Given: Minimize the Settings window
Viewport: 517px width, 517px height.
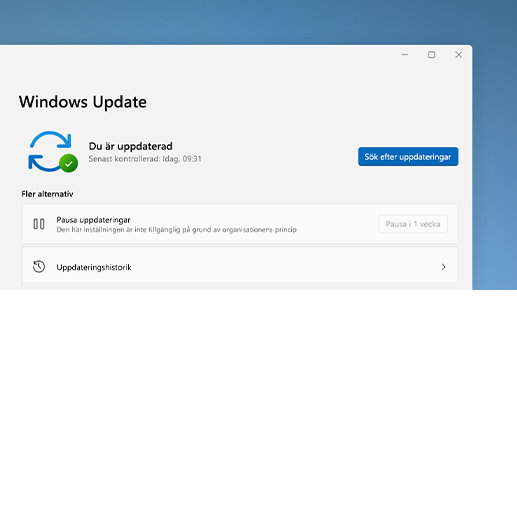Looking at the screenshot, I should click(x=405, y=55).
